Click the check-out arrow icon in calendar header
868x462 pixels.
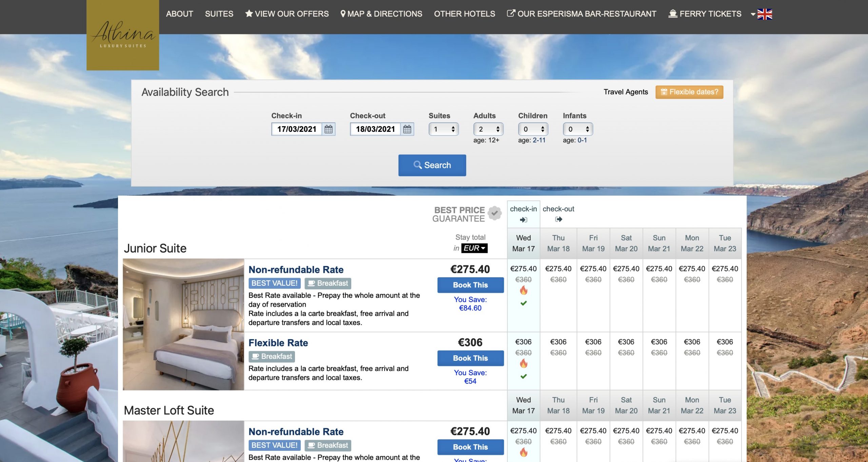coord(558,219)
